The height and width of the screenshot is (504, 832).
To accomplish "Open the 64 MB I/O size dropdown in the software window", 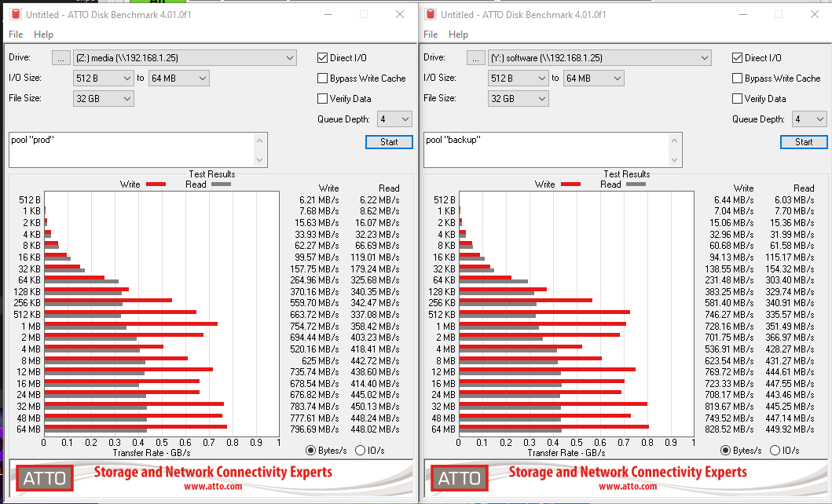I will 594,79.
